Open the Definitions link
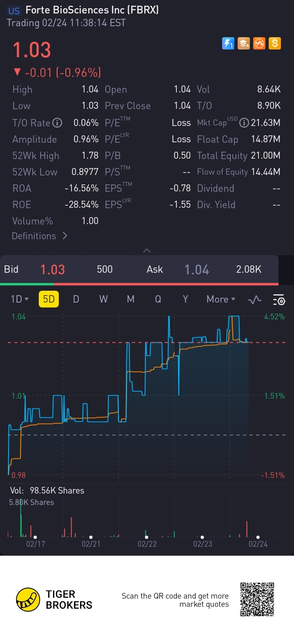This screenshot has height=644, width=294. (39, 236)
